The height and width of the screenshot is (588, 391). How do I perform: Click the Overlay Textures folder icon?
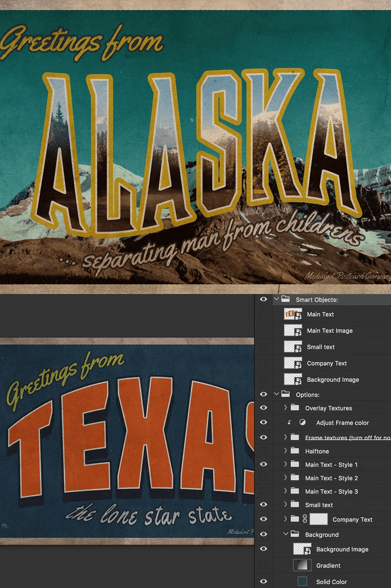(294, 408)
